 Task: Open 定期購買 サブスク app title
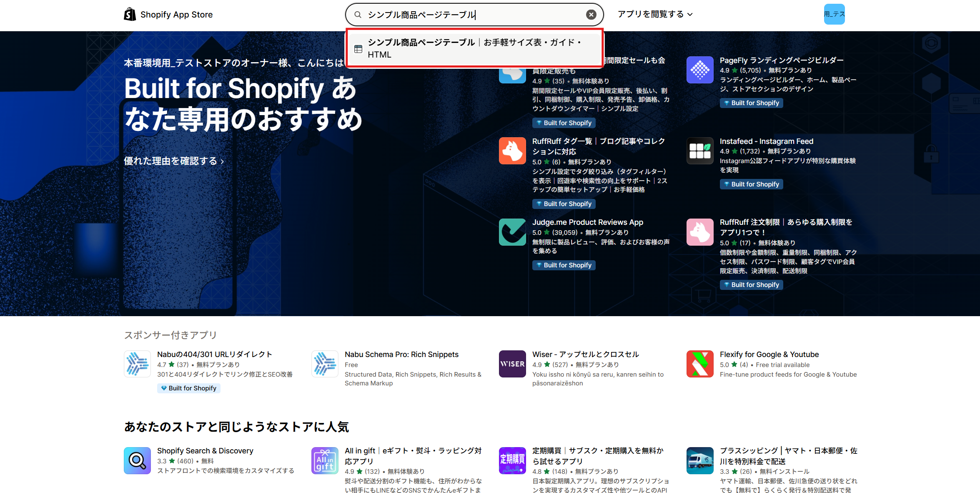pos(598,456)
